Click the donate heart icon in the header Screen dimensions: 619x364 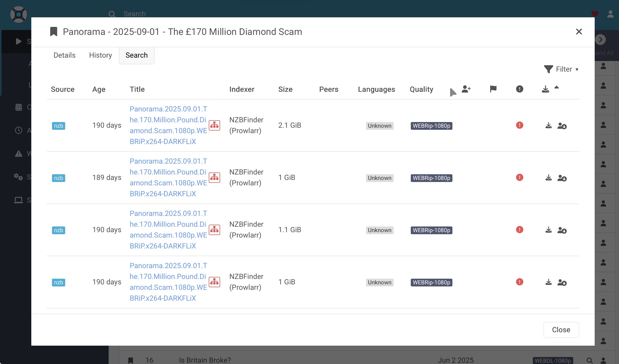pyautogui.click(x=595, y=14)
